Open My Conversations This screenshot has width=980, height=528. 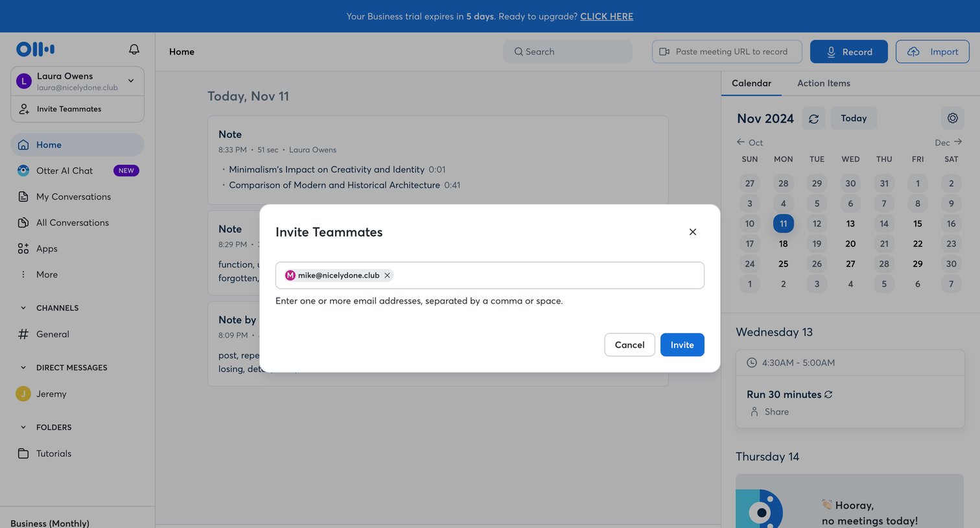click(x=77, y=197)
